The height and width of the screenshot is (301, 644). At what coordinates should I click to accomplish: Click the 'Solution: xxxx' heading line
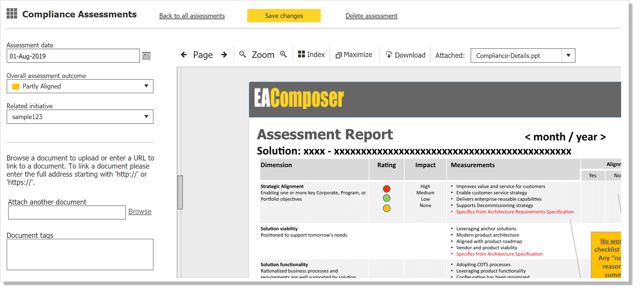click(414, 151)
